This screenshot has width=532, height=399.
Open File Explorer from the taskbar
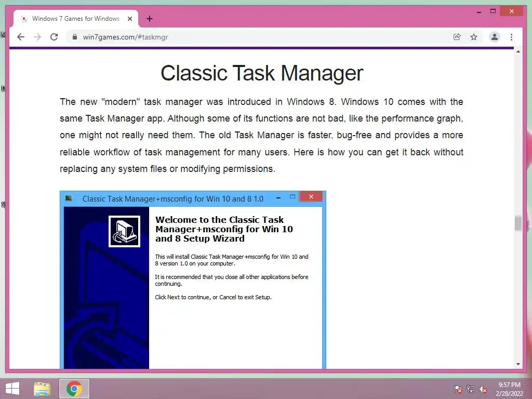(42, 389)
